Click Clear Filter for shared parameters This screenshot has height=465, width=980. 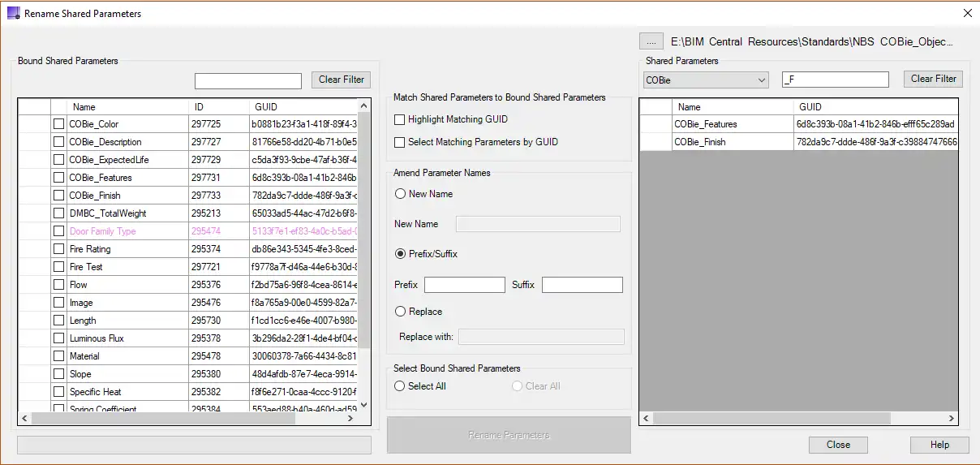[x=933, y=79]
